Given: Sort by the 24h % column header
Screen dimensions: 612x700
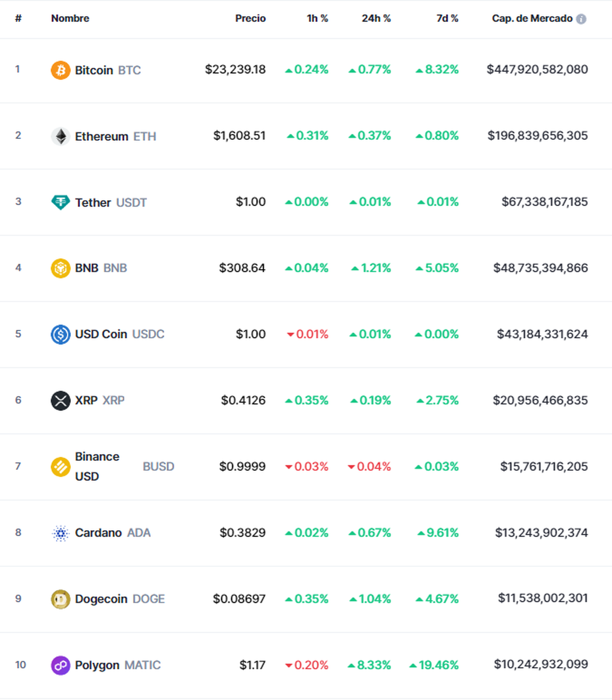Looking at the screenshot, I should 376,18.
